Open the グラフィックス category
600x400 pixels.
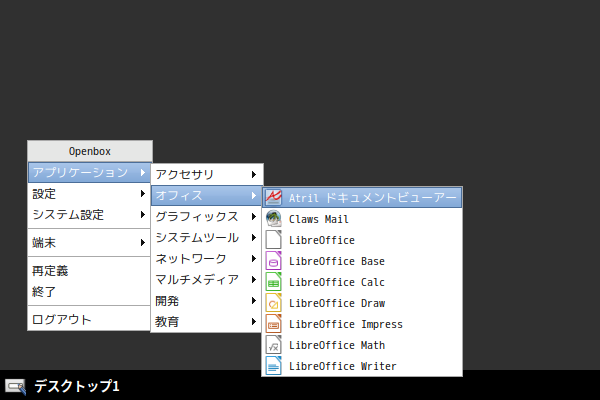(x=207, y=217)
